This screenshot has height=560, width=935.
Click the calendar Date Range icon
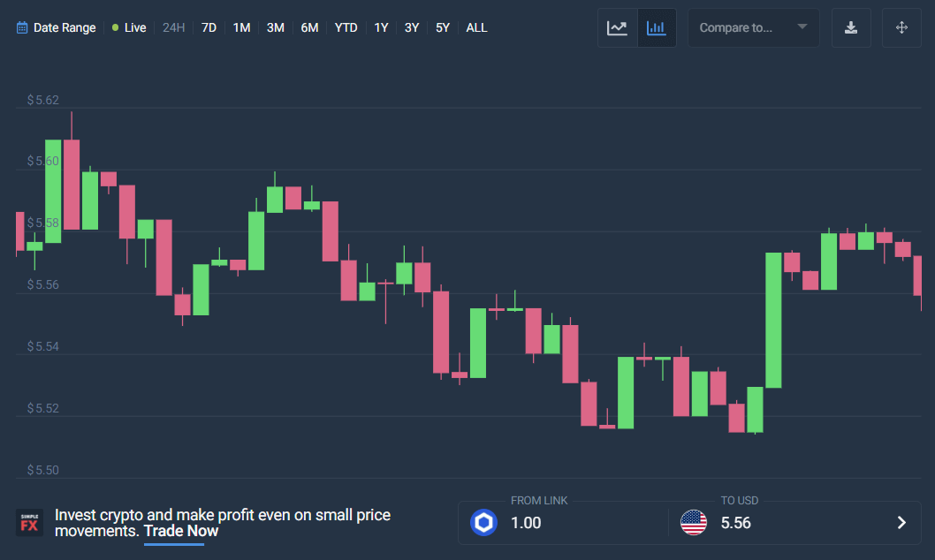coord(22,28)
